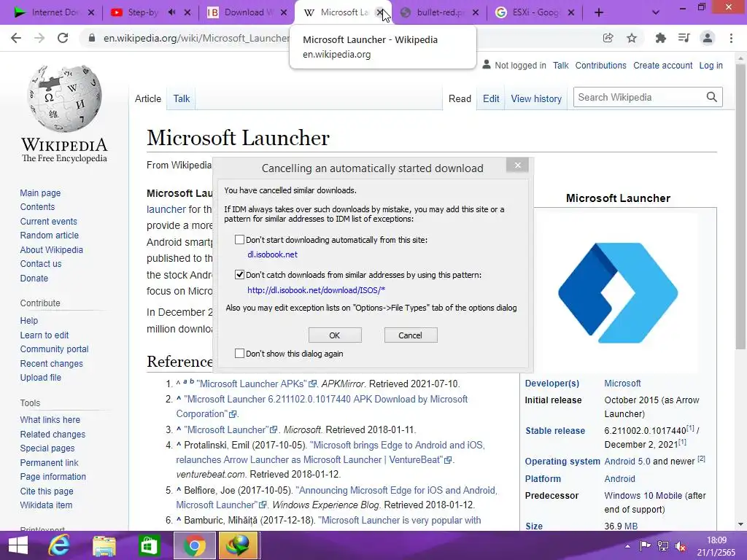
Task: Switch to Chrome in the taskbar
Action: pyautogui.click(x=194, y=545)
